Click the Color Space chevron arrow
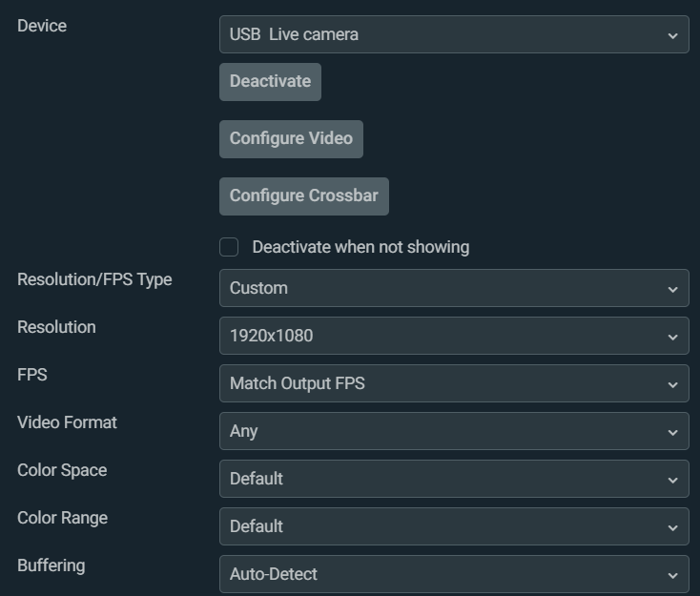The image size is (700, 596). coord(672,480)
